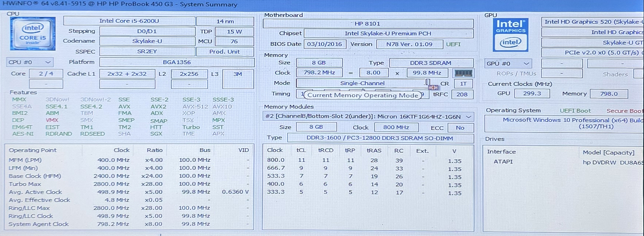Image resolution: width=644 pixels, height=236 pixels.
Task: Select the PCIe v2.0 x0 bus field
Action: (593, 52)
